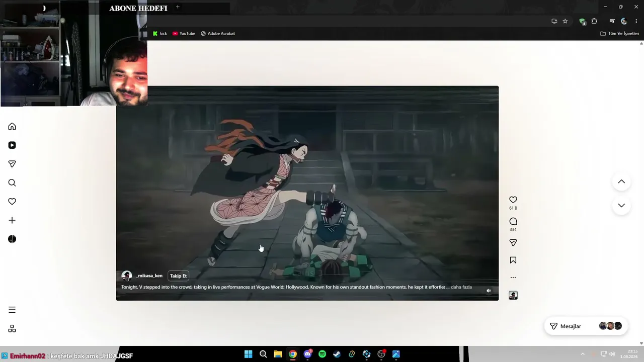Screen dimensions: 644x362
Task: Share the reel with paper-plane icon
Action: 513,243
